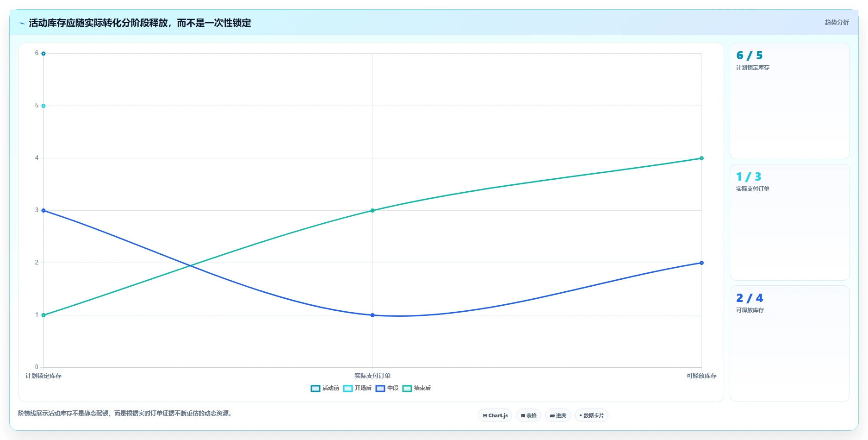Click the 6 / 5 metric value

point(750,56)
